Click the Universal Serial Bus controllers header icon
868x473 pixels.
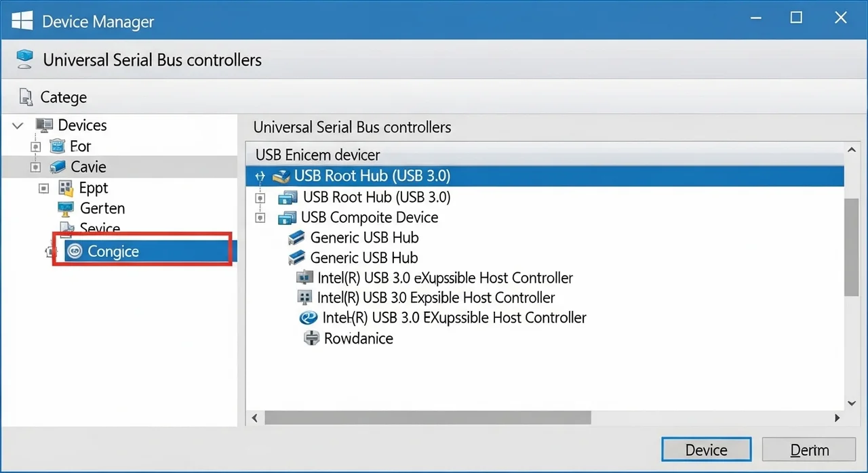pyautogui.click(x=24, y=60)
